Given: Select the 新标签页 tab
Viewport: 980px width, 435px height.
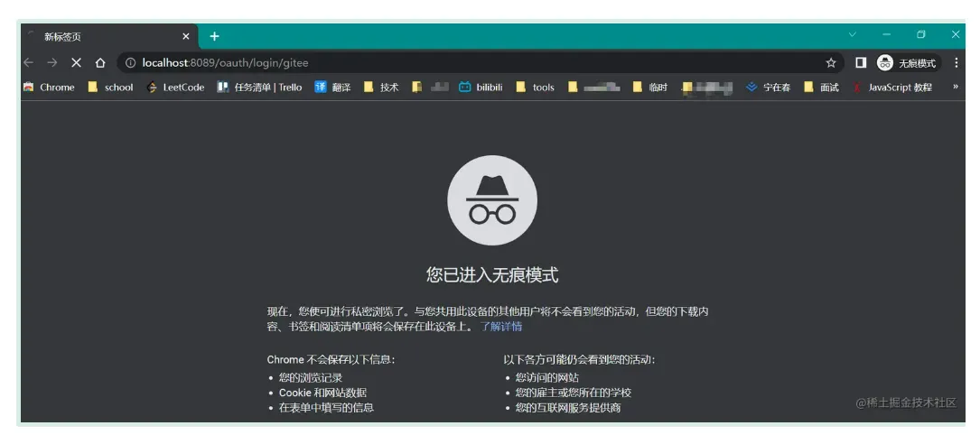Looking at the screenshot, I should (109, 37).
